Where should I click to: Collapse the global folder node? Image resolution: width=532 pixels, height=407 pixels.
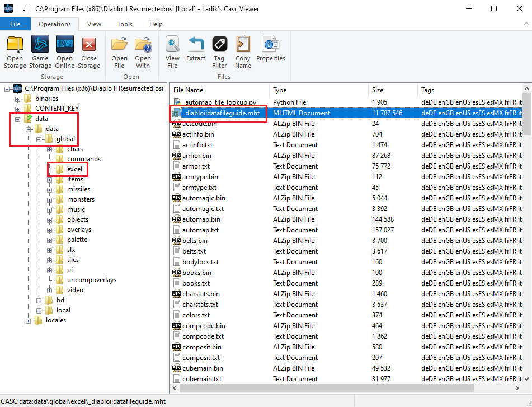tap(39, 139)
